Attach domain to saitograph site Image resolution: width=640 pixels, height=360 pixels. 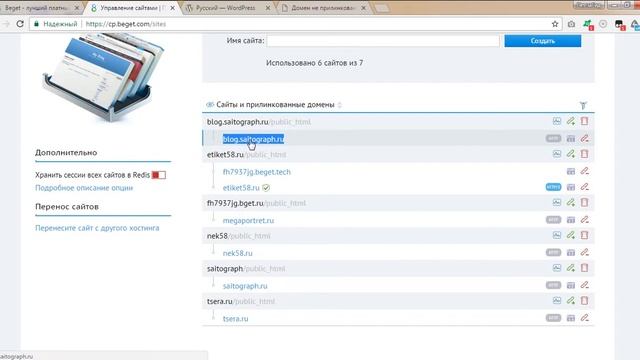[x=571, y=268]
